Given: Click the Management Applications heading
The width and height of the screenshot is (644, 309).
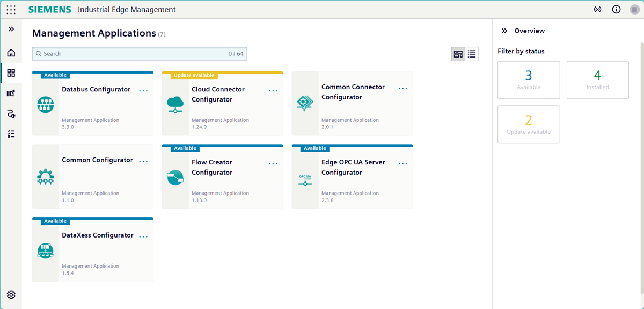Looking at the screenshot, I should 94,33.
